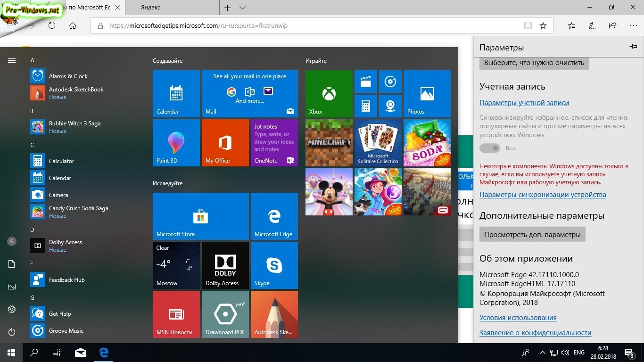This screenshot has height=362, width=644.
Task: Click the Start menu power icon
Action: tap(12, 332)
